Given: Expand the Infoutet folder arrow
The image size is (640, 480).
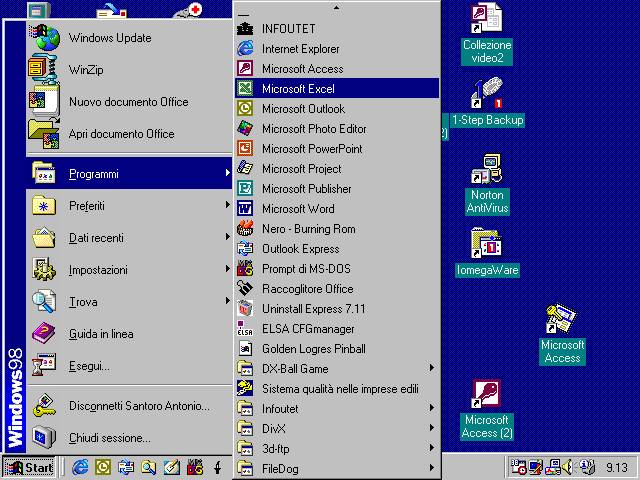Looking at the screenshot, I should pos(431,408).
